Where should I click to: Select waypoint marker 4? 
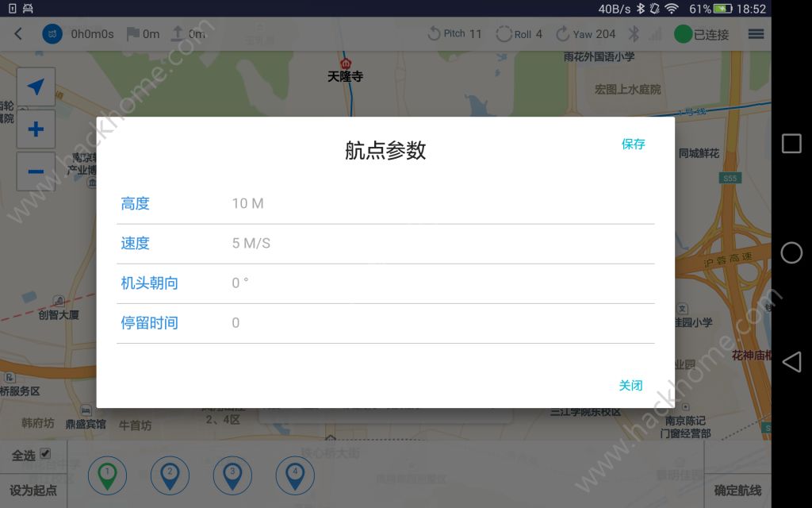[295, 476]
